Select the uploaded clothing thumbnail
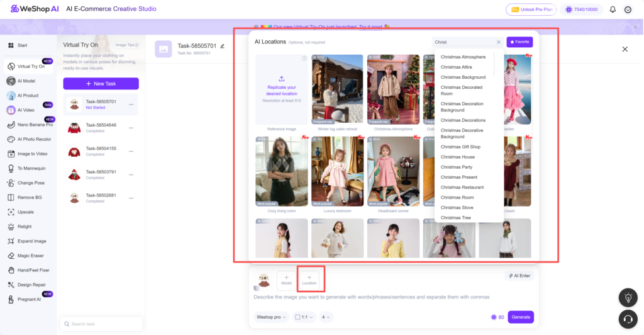The image size is (644, 335). (264, 280)
